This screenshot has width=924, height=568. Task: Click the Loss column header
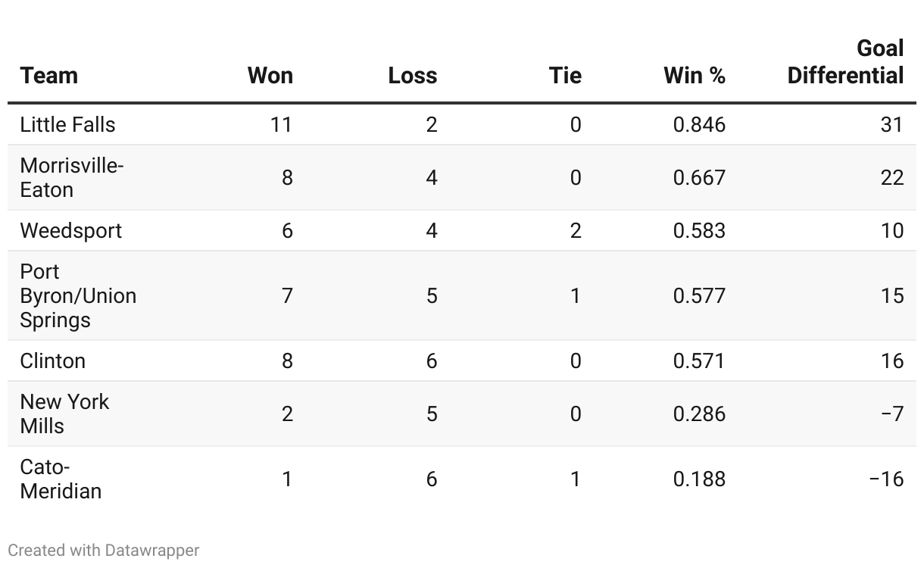pyautogui.click(x=413, y=76)
